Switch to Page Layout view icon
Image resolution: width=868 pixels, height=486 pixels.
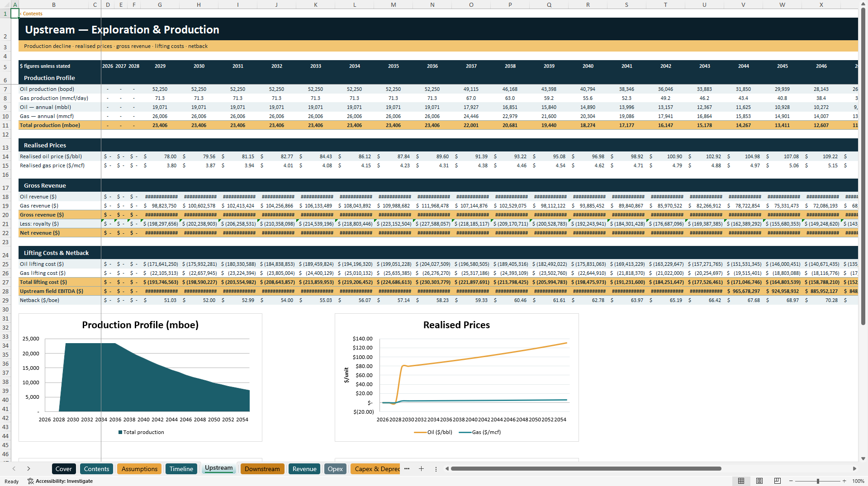[759, 481]
